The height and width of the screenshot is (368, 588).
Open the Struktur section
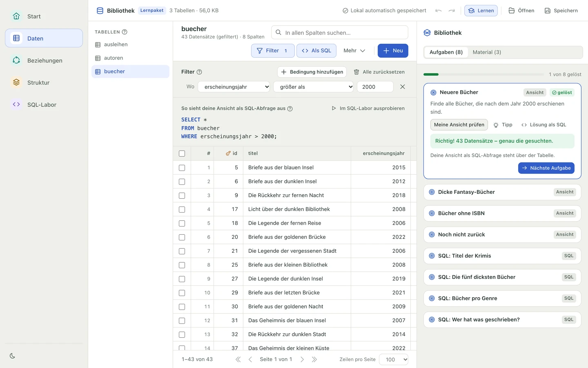(x=44, y=83)
